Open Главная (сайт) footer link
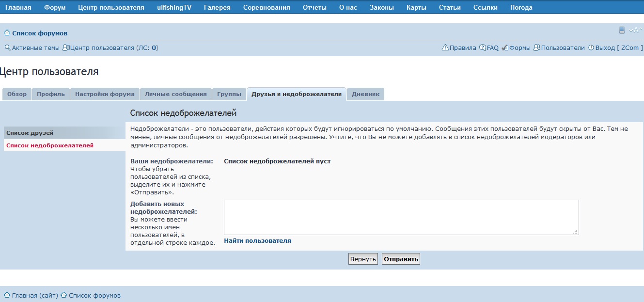The height and width of the screenshot is (302, 644). point(35,295)
